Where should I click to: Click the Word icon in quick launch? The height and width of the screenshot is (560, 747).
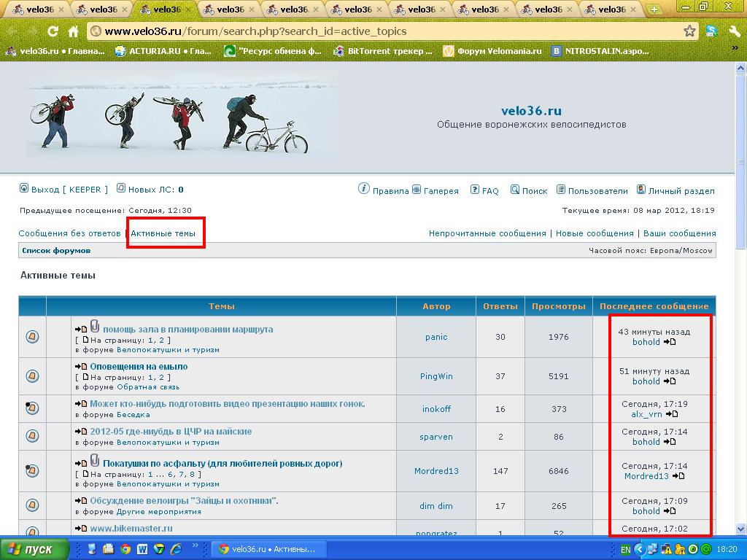[142, 549]
